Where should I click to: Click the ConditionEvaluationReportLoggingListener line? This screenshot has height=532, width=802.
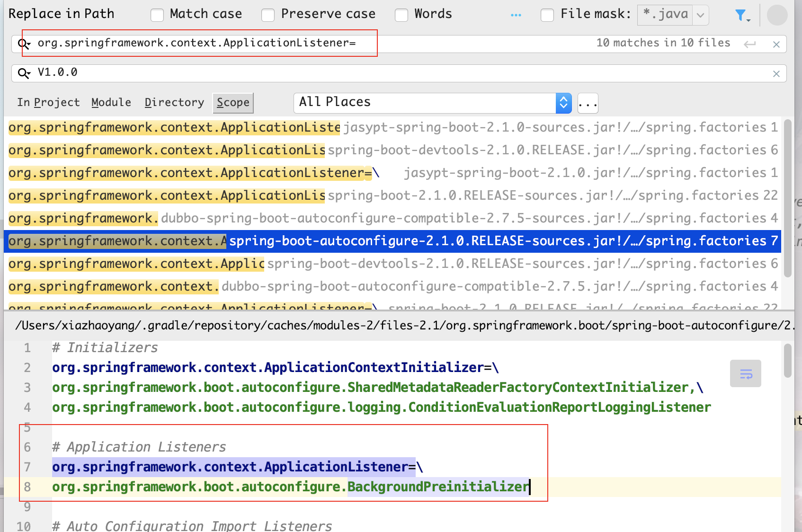point(382,408)
